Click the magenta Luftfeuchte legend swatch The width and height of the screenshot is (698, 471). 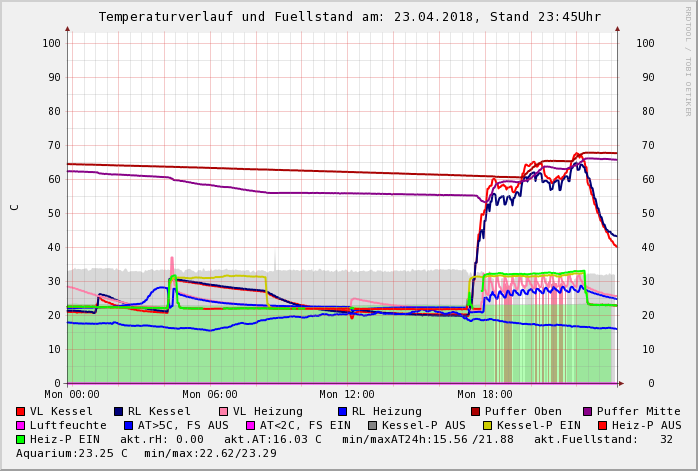pyautogui.click(x=21, y=426)
